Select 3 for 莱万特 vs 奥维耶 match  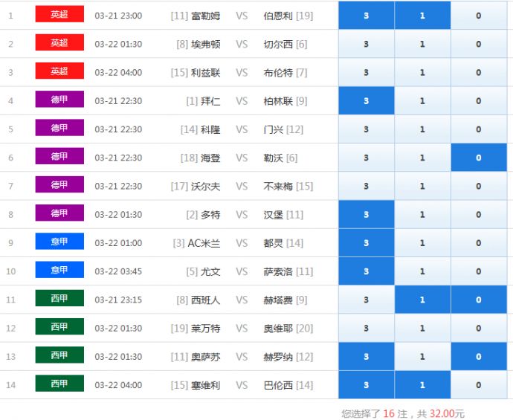click(x=366, y=328)
